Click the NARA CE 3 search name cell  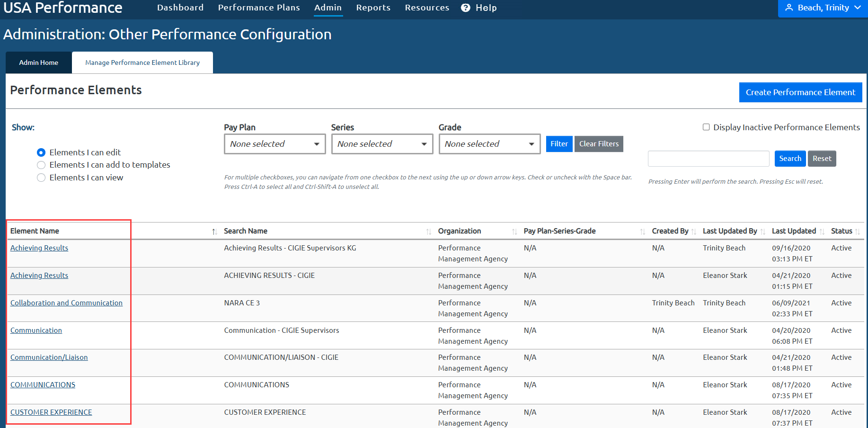(242, 303)
